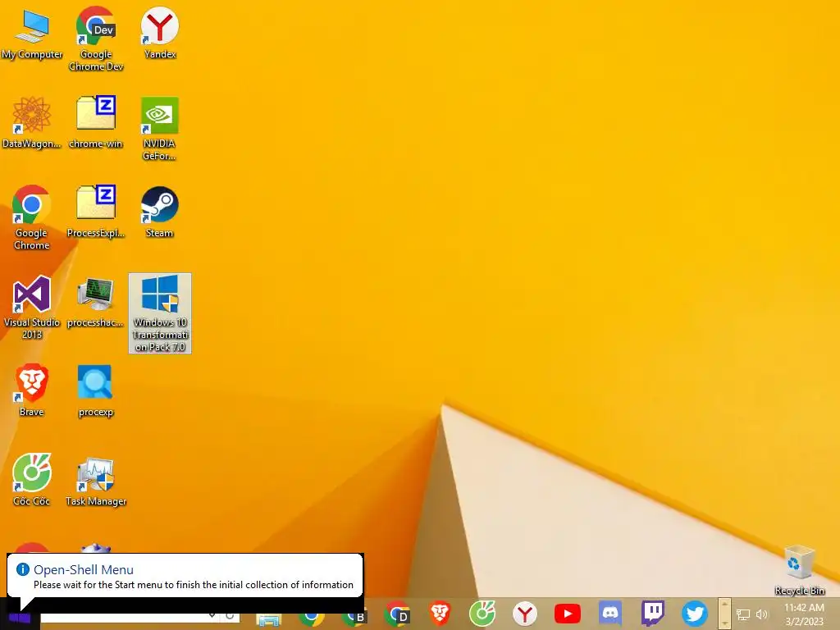Select Brave browser desktop shortcut
840x630 pixels.
point(32,390)
